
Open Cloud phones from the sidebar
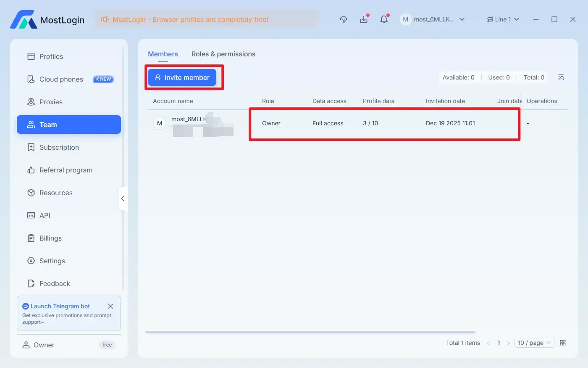click(61, 79)
